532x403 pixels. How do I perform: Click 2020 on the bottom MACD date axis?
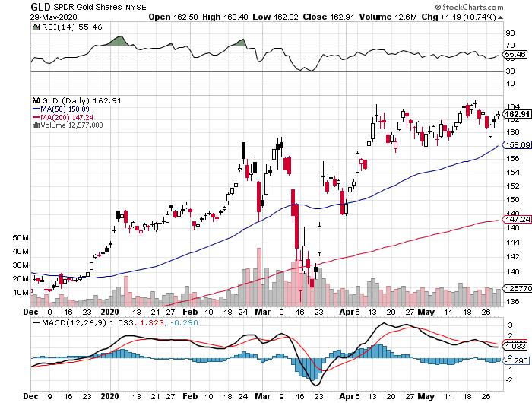coord(110,396)
